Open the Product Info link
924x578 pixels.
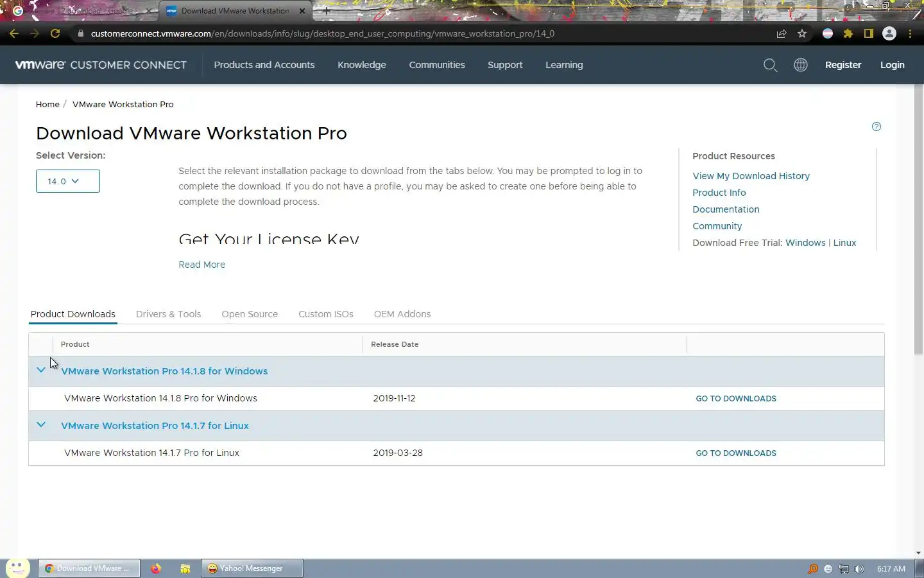tap(719, 193)
